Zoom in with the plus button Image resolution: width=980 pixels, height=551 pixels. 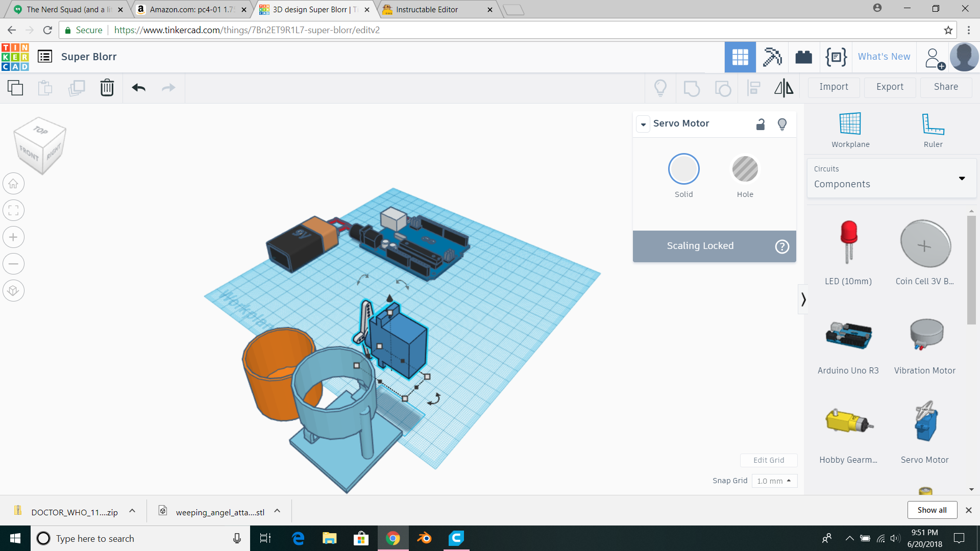point(14,237)
